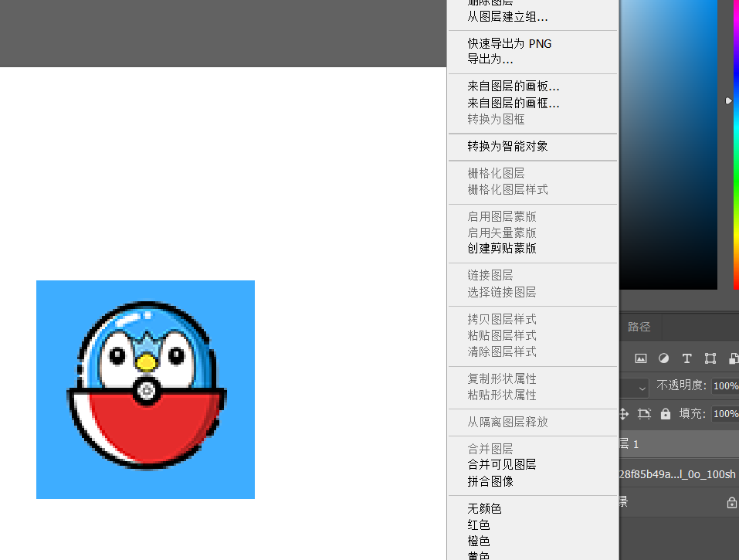739x560 pixels.
Task: Choose 拼合图像
Action: click(490, 481)
